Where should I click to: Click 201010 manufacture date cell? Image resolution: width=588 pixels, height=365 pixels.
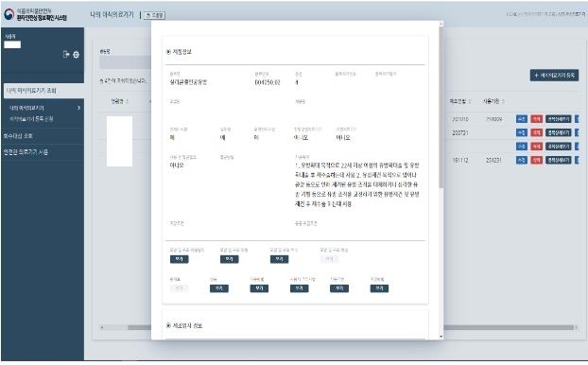pos(460,119)
